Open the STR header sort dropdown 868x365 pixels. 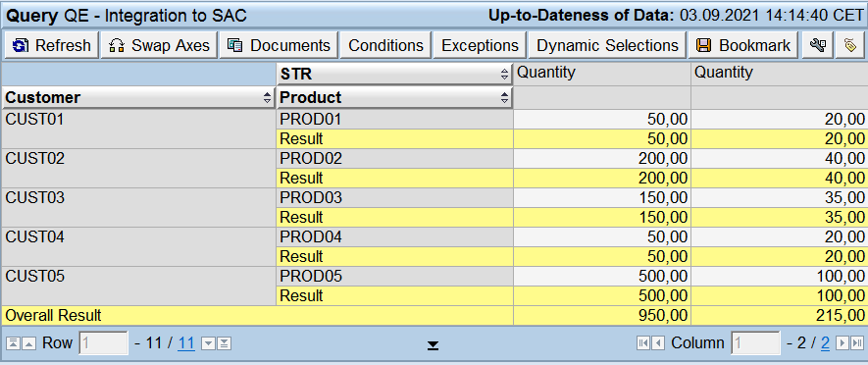(x=504, y=74)
